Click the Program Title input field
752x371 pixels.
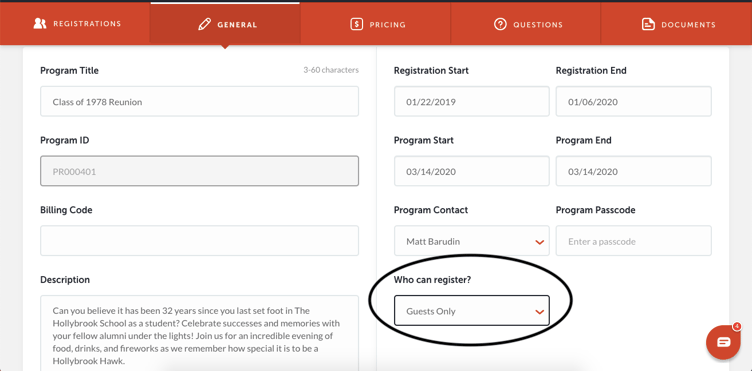point(200,102)
